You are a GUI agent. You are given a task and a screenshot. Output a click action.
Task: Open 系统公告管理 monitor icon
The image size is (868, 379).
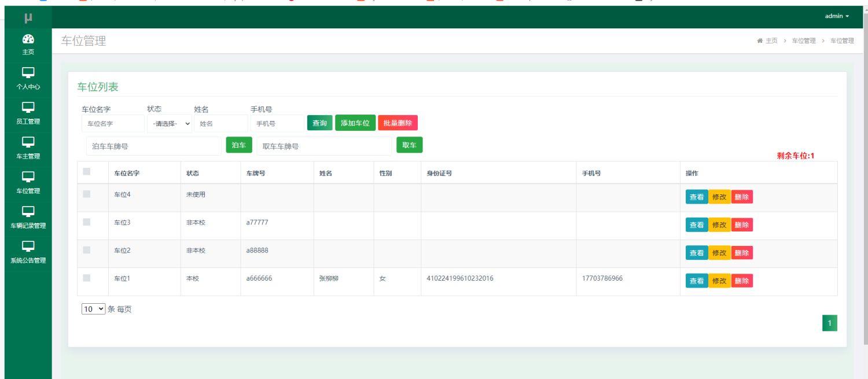(x=28, y=246)
